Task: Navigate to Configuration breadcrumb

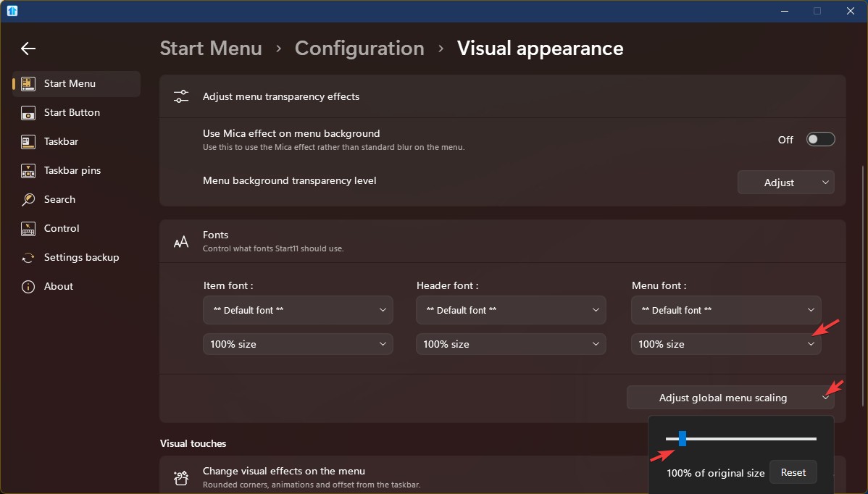Action: pyautogui.click(x=359, y=49)
